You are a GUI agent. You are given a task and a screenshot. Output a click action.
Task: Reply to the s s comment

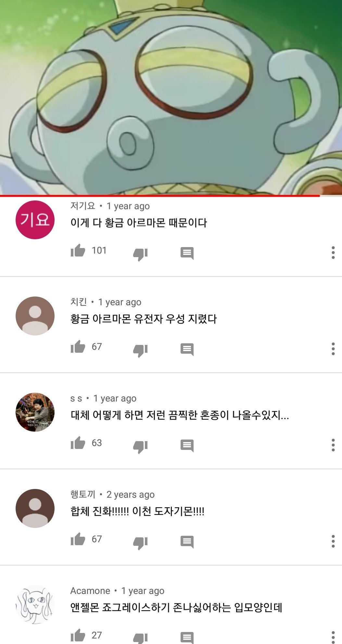point(187,446)
